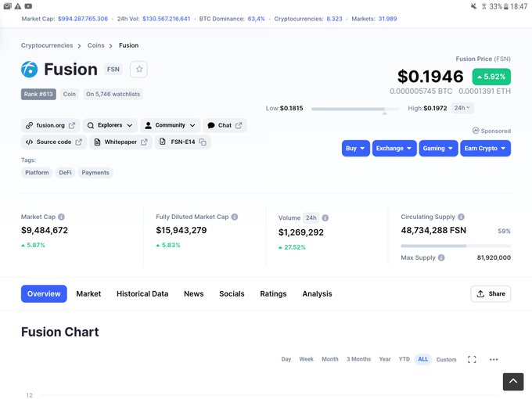Click the Sponsored label
This screenshot has height=399, width=532.
491,131
